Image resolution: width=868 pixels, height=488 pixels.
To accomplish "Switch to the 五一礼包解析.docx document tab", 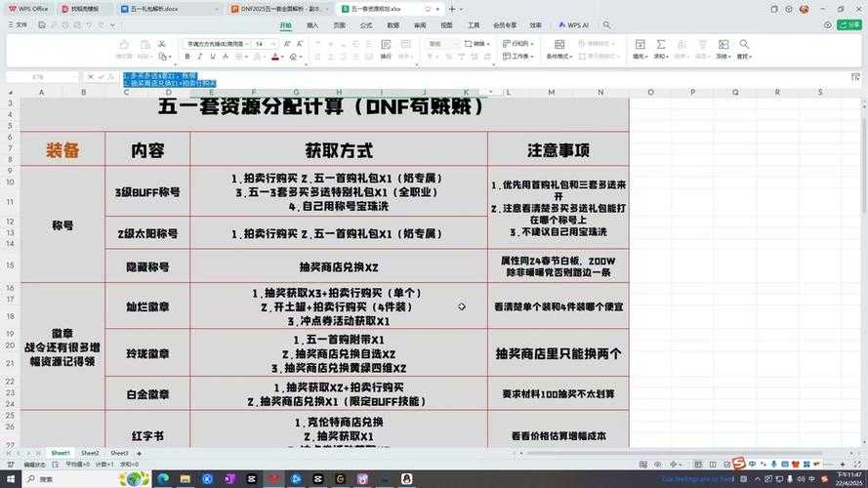I will click(168, 9).
